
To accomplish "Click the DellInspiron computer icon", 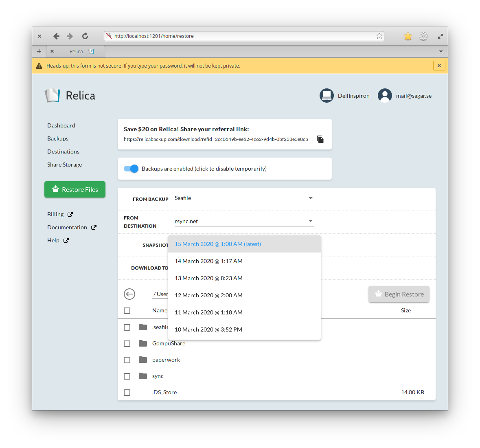I will tap(327, 96).
